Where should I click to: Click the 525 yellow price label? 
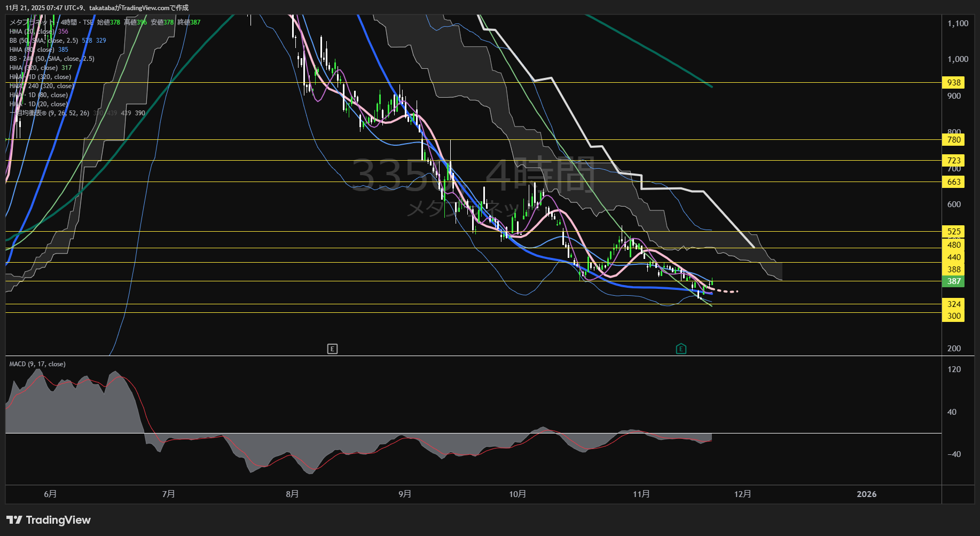pos(953,232)
